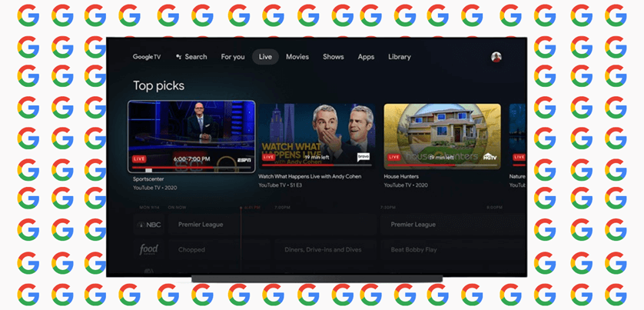Click the House Hunters title text
Viewport: 644px width, 310px height.
tap(401, 176)
